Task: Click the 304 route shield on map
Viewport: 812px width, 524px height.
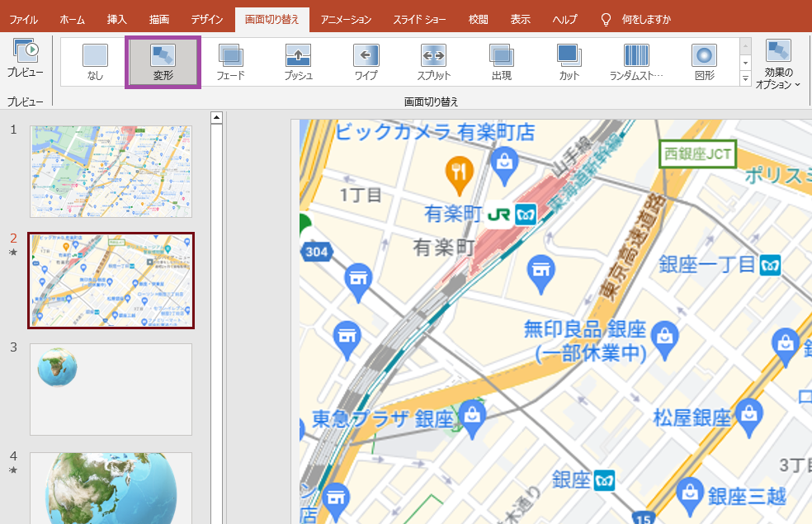Action: click(x=316, y=253)
